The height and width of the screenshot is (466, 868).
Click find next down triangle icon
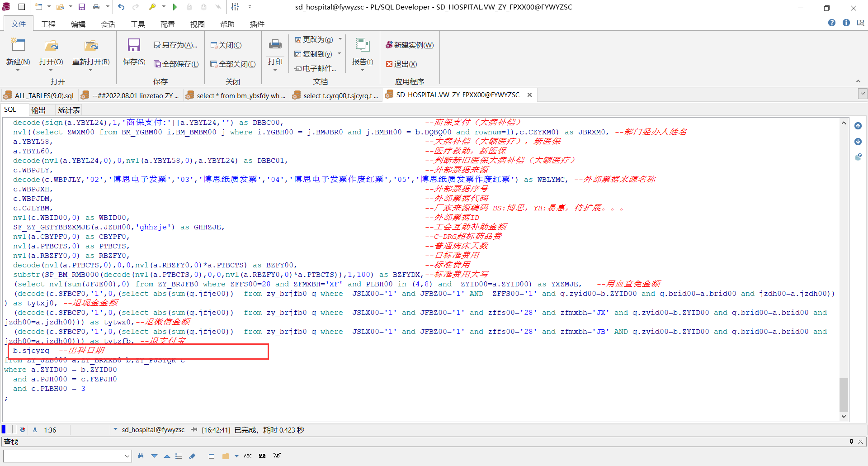click(x=155, y=456)
